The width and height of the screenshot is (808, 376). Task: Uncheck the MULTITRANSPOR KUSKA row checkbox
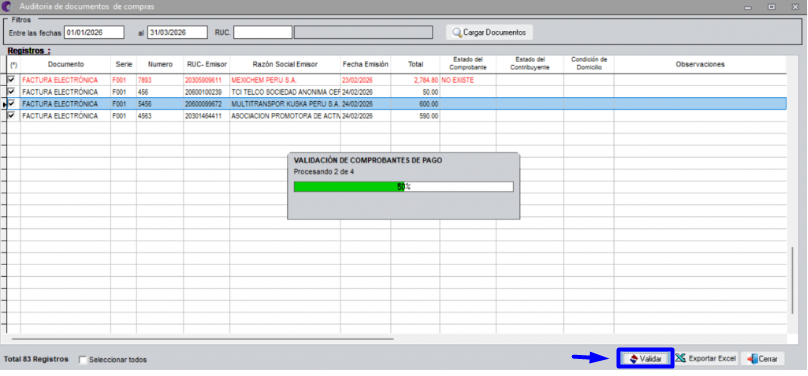[11, 104]
